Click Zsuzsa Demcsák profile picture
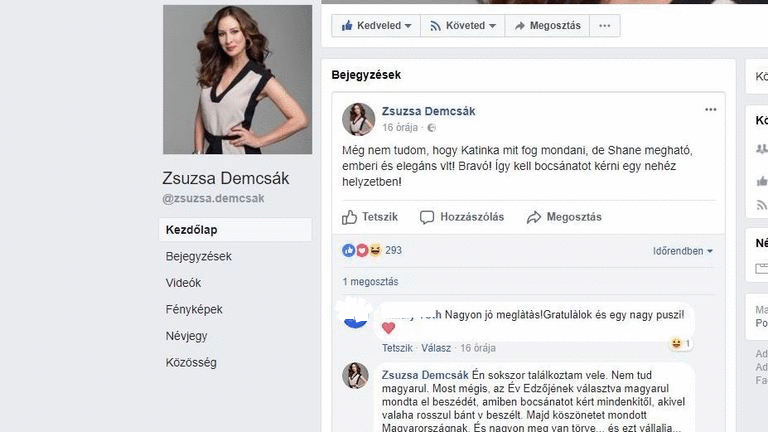This screenshot has height=432, width=768. 223,80
